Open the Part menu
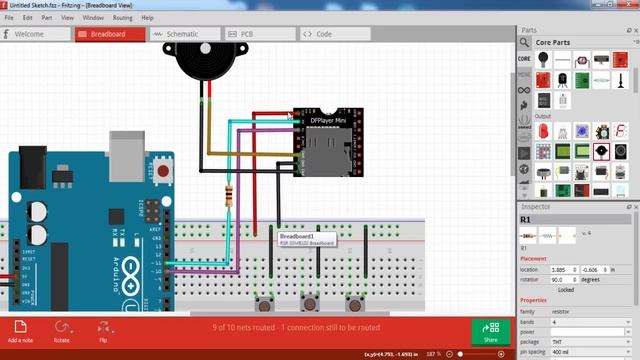 (x=47, y=18)
